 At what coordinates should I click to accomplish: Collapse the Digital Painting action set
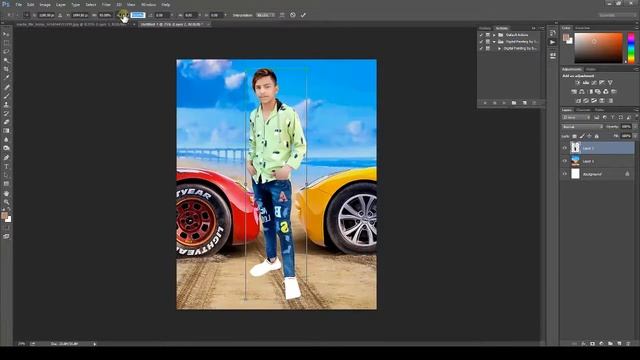(494, 42)
